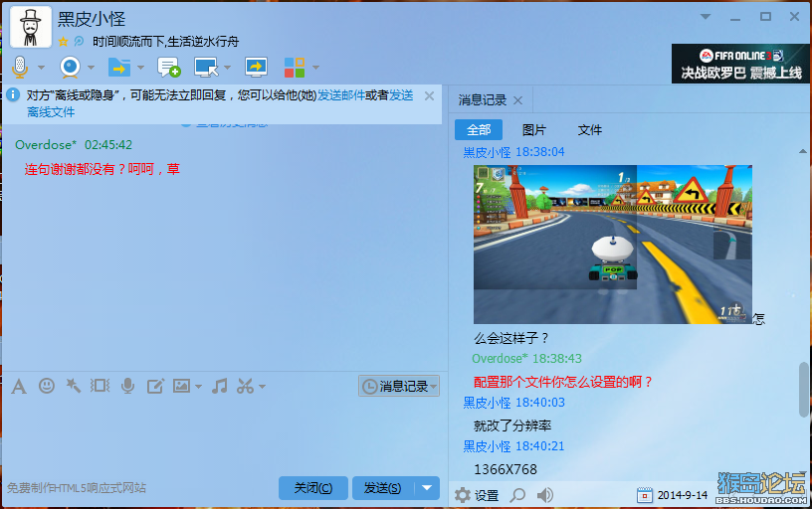Screen dimensions: 812x509
Task: Switch to the 图片 tab
Action: [534, 130]
